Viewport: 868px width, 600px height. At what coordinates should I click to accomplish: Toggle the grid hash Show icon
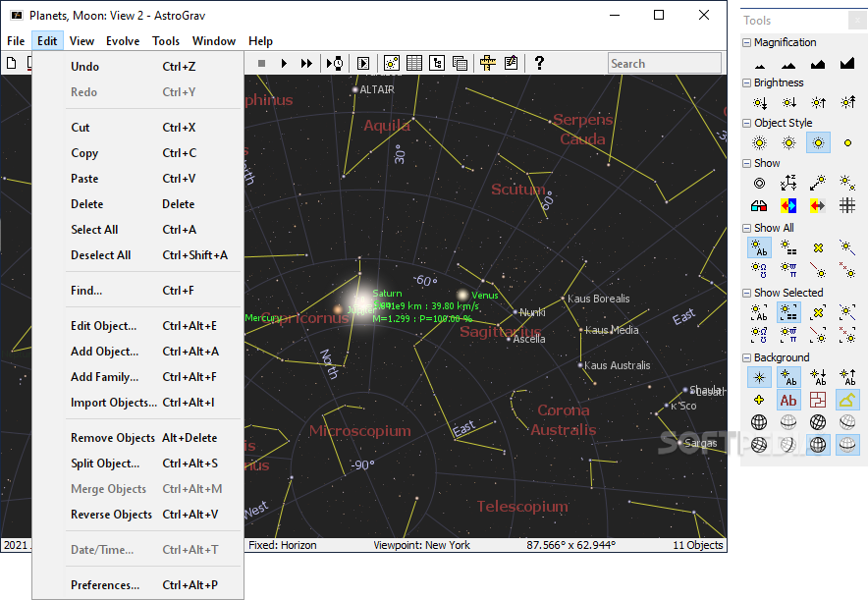pos(847,206)
